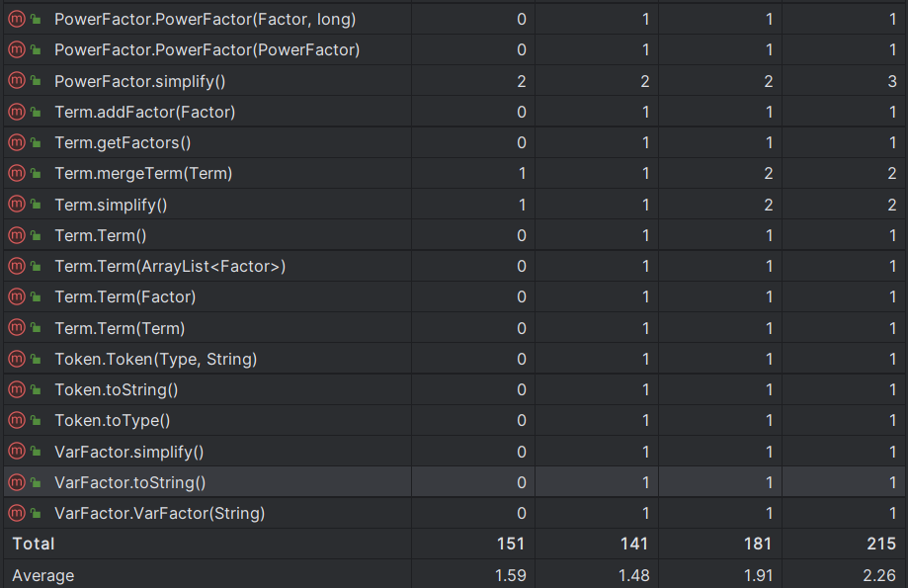Click value 3 in the PowerFactor.simplify() row
The height and width of the screenshot is (588, 908).
click(892, 81)
